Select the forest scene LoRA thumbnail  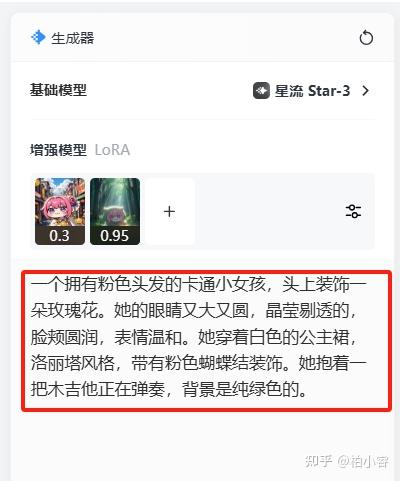(115, 211)
